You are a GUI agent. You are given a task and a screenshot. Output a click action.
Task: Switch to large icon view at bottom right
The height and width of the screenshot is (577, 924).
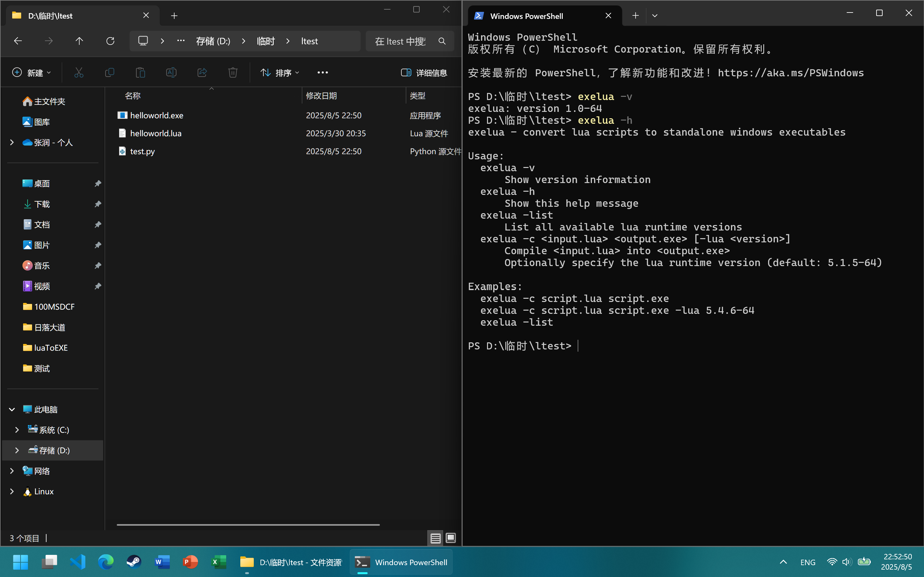point(450,538)
